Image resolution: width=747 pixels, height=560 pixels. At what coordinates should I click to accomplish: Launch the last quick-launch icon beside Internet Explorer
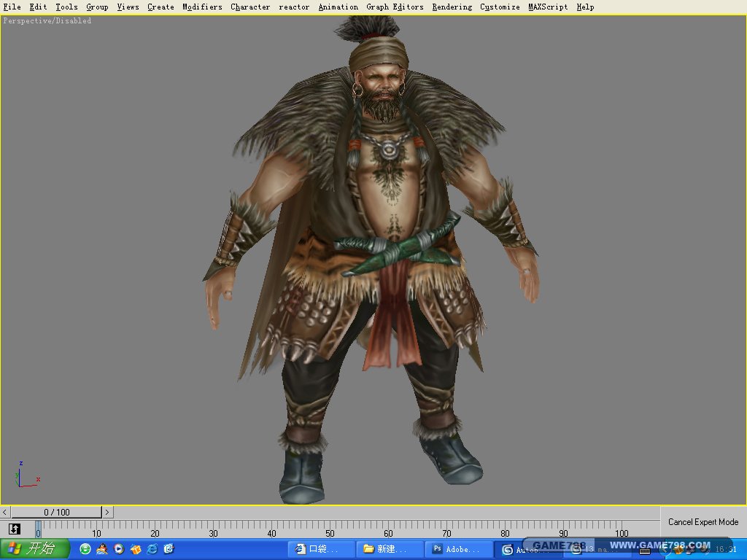tap(169, 549)
